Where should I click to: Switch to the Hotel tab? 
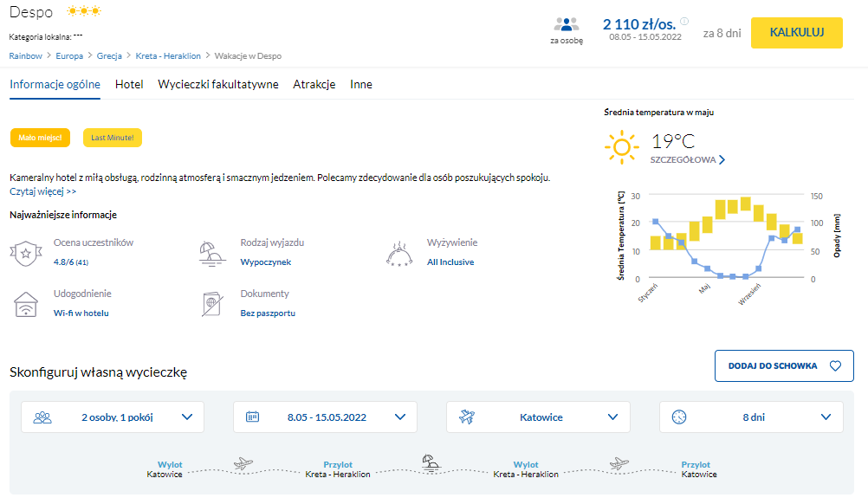coord(129,84)
